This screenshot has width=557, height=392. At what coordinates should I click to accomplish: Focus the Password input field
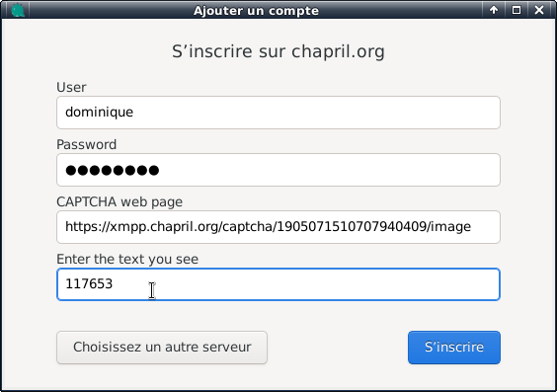coord(278,170)
